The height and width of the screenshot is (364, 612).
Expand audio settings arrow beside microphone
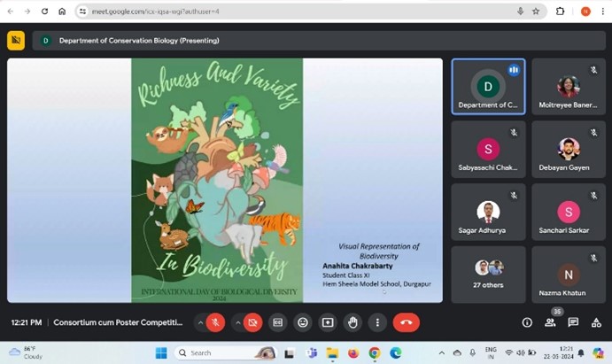[x=200, y=322]
